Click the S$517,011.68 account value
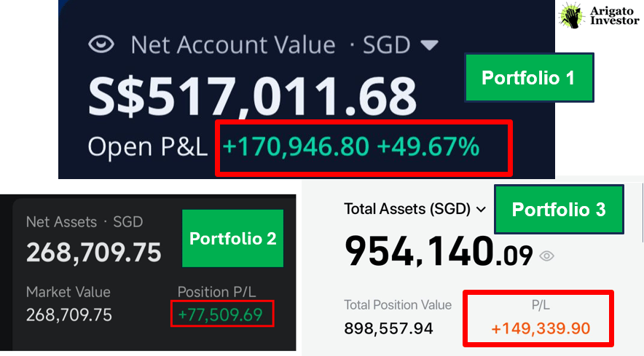 [x=253, y=98]
